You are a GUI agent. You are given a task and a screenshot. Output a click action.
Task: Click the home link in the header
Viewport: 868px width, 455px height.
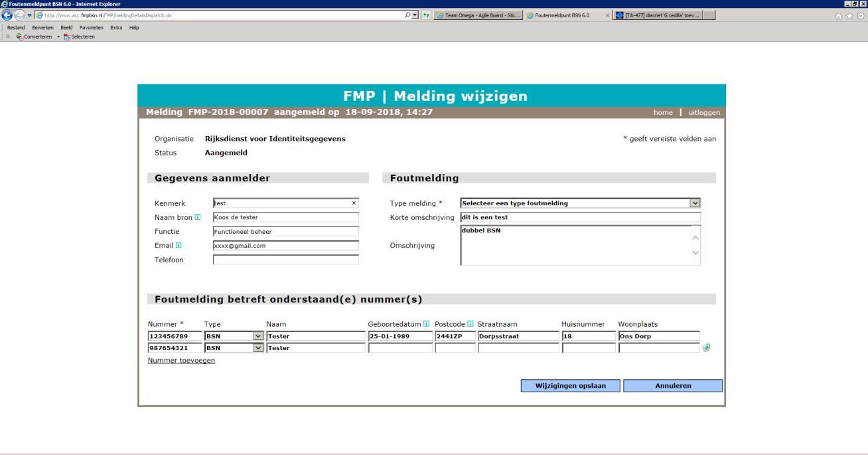(x=663, y=113)
